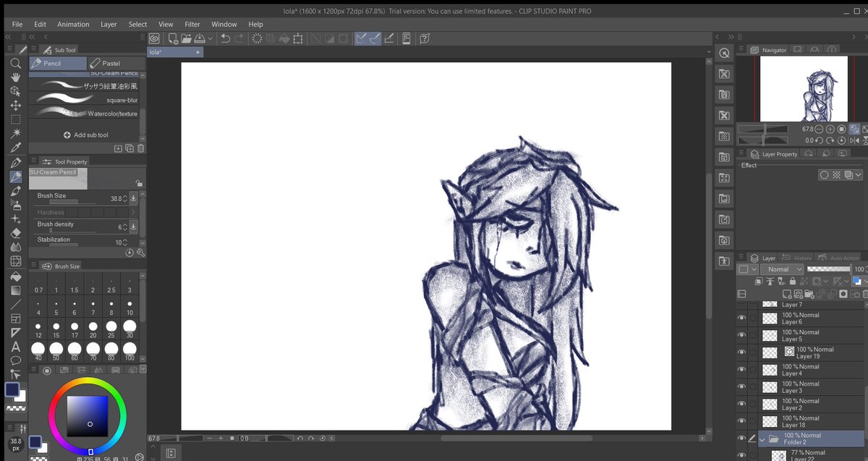Image resolution: width=868 pixels, height=461 pixels.
Task: Click Navigator zoom out minus icon
Action: [x=819, y=129]
